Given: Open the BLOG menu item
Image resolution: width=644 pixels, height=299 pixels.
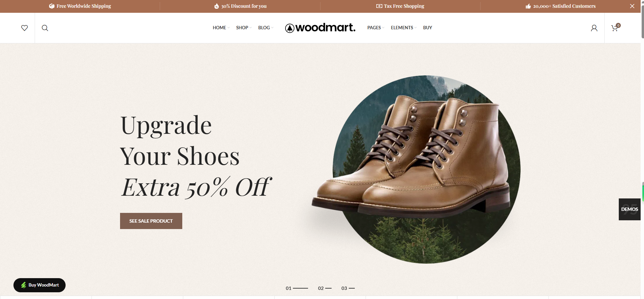Looking at the screenshot, I should (x=266, y=28).
